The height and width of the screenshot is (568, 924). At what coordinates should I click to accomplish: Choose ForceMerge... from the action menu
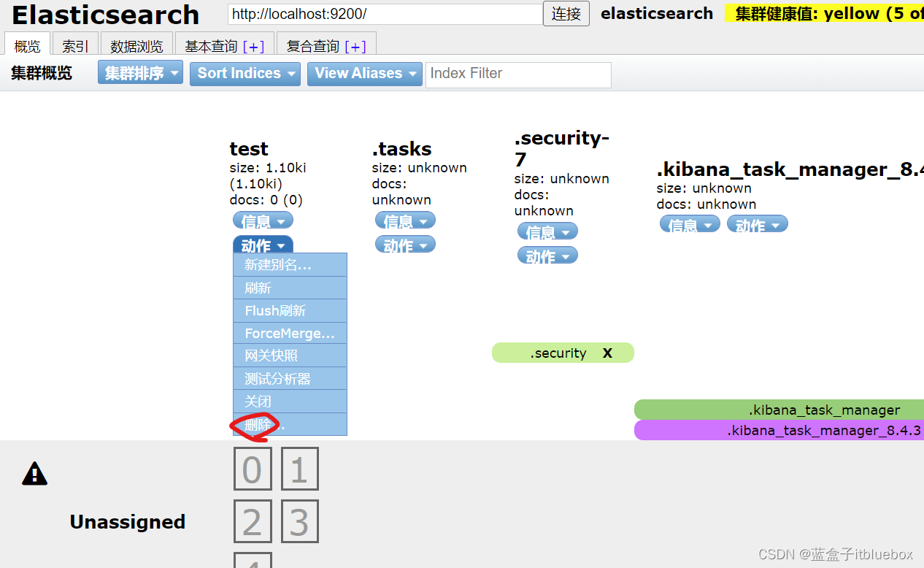[x=290, y=333]
